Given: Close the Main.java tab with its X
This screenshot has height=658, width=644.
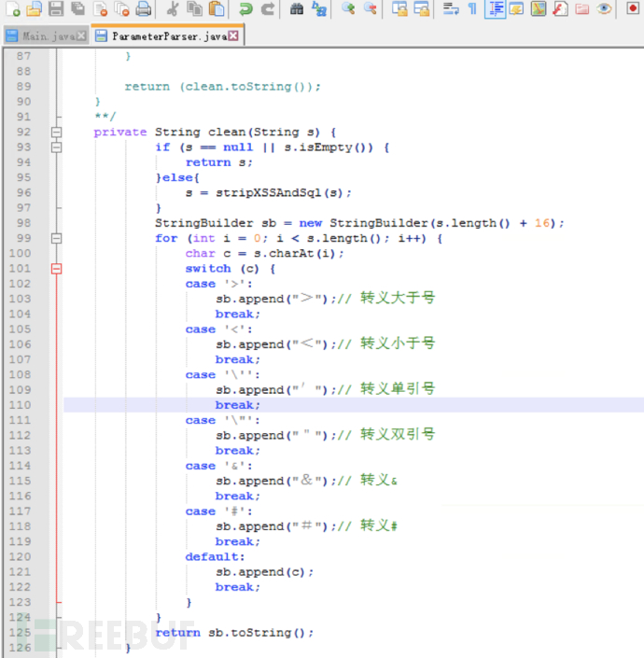Looking at the screenshot, I should point(82,36).
